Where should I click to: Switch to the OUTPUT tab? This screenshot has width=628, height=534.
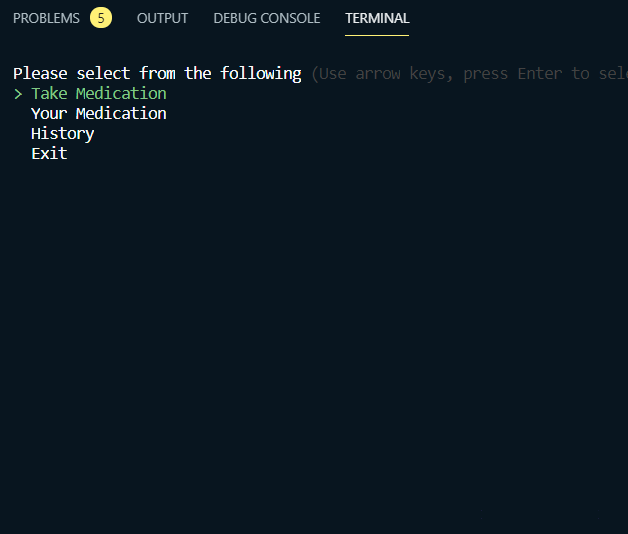tap(162, 18)
